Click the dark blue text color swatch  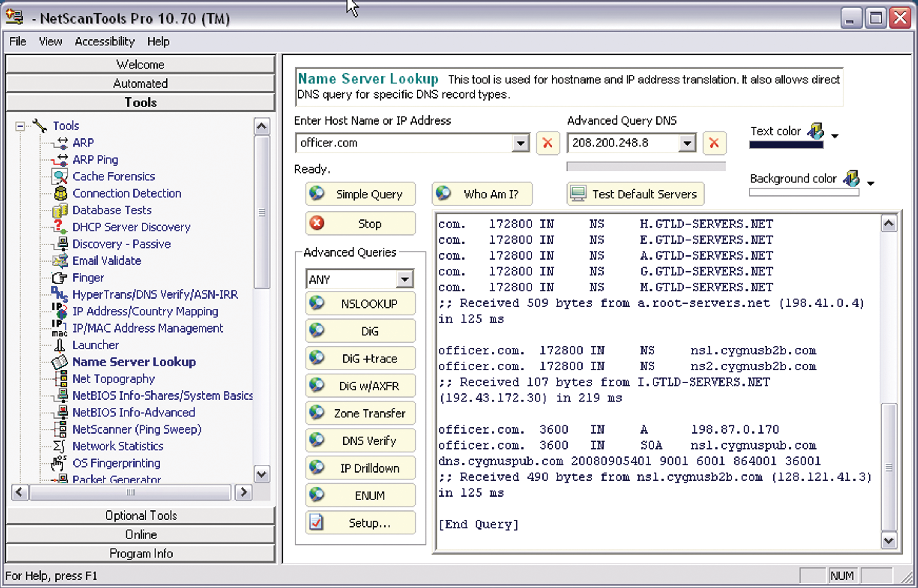point(786,145)
